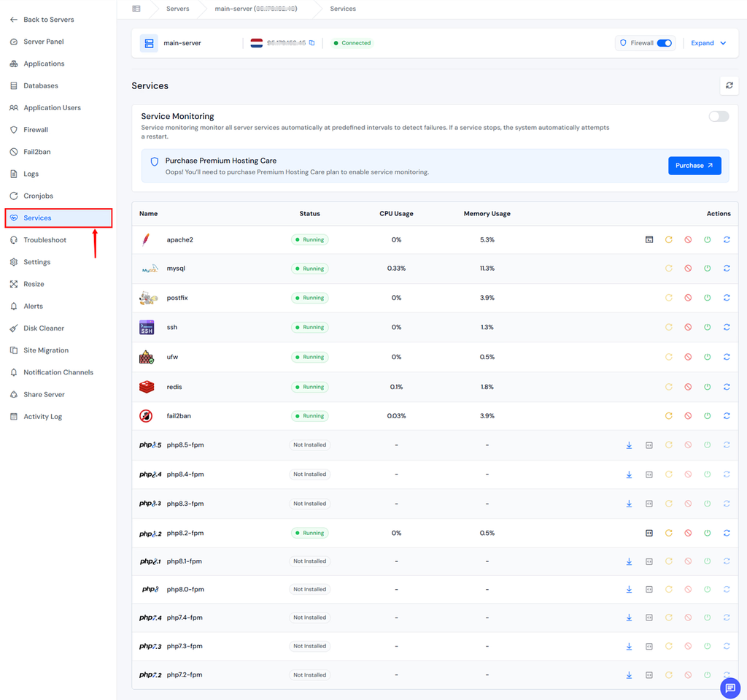Click the yellow reload icon for php8.2-fpm
Image resolution: width=747 pixels, height=700 pixels.
tap(669, 533)
